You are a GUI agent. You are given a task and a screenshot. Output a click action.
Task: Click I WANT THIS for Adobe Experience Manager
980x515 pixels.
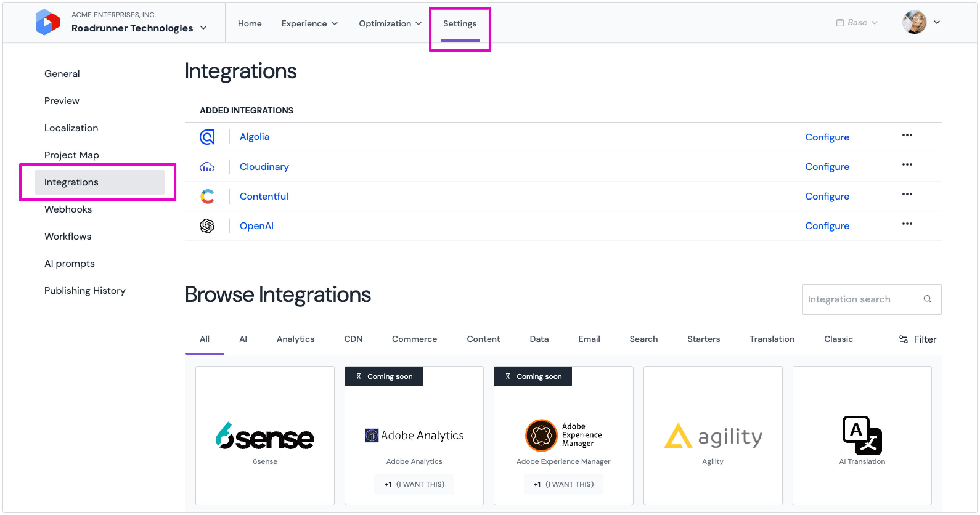point(563,484)
